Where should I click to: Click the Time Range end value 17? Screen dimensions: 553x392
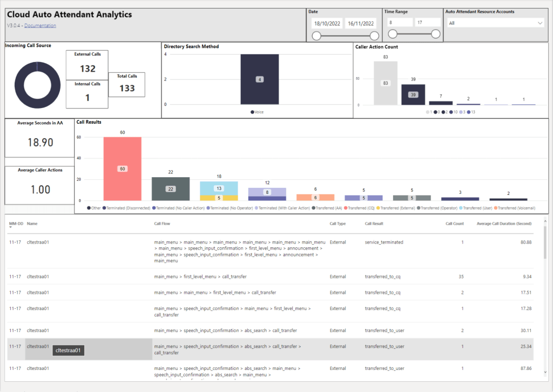[x=427, y=23]
